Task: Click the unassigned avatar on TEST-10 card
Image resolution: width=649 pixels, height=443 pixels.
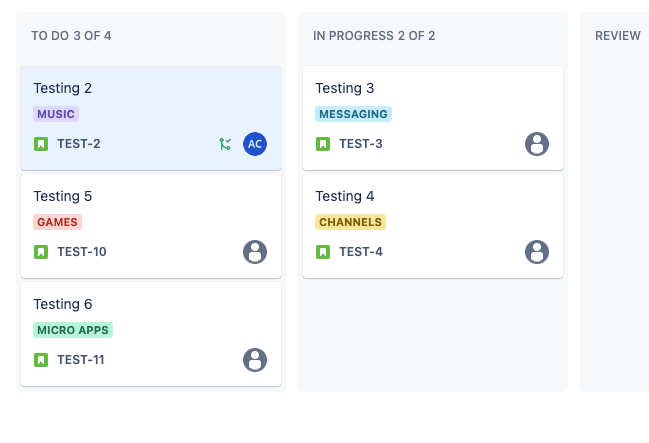Action: (255, 252)
